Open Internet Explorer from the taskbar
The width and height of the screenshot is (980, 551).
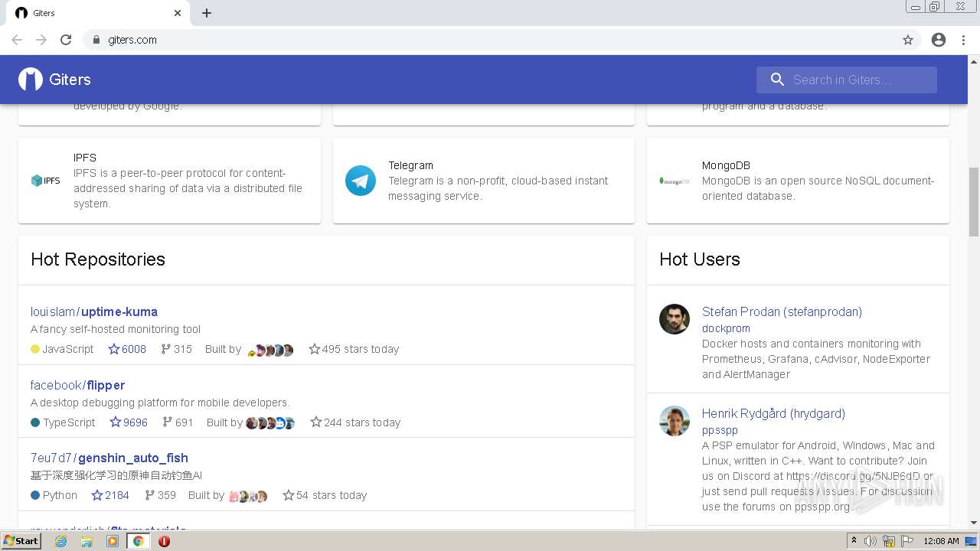pos(60,541)
